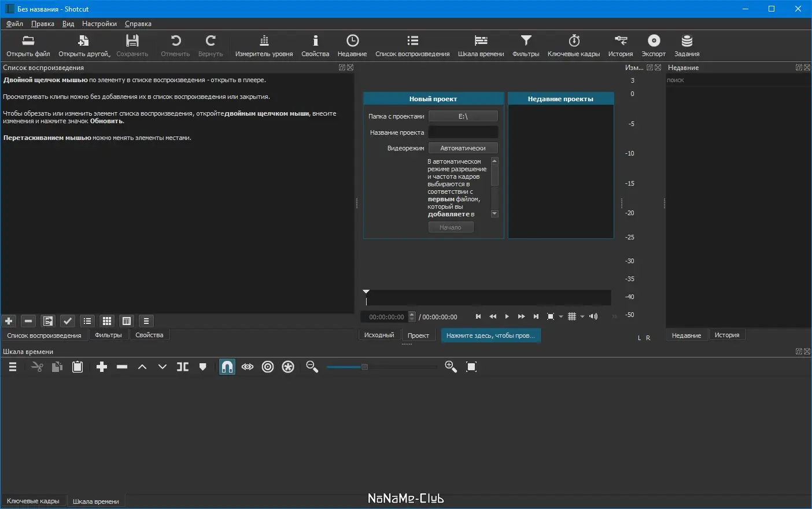Expand the player grid options arrow
The width and height of the screenshot is (812, 509).
[x=582, y=317]
